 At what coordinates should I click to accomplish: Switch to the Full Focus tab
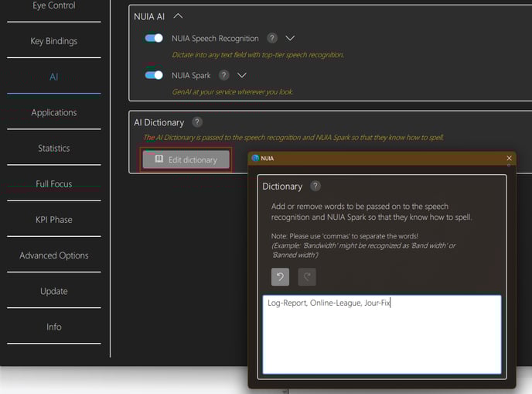[54, 183]
